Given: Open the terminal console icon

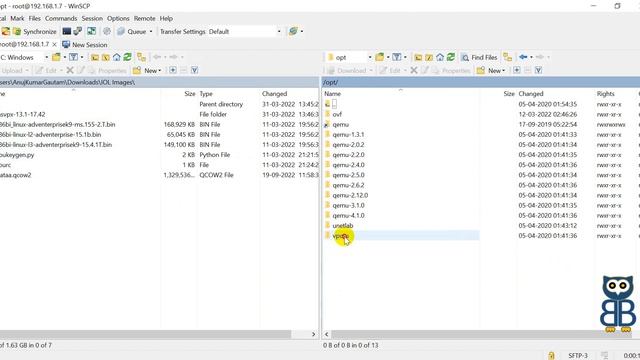Looking at the screenshot, I should coord(67,31).
